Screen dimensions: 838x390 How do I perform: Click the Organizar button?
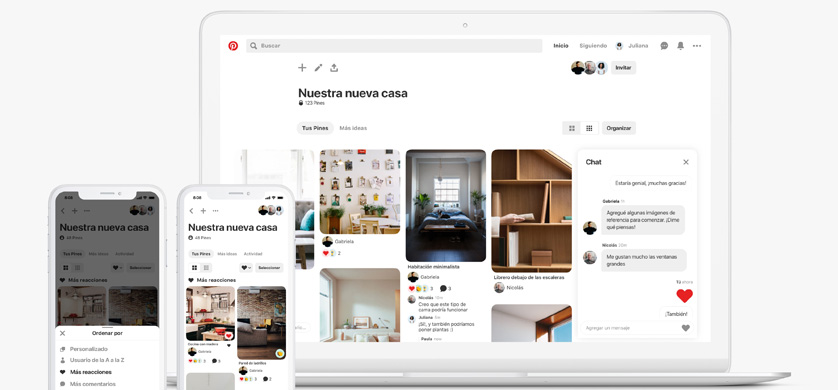point(619,128)
